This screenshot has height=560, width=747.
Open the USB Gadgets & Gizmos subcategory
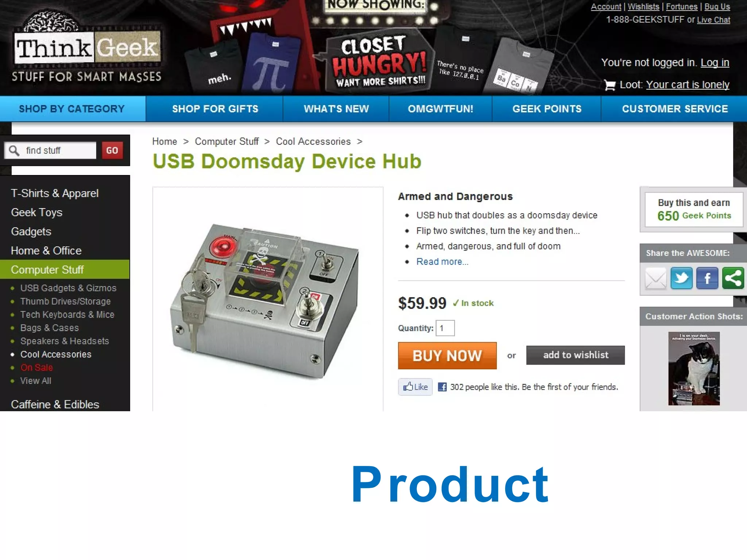coord(68,288)
